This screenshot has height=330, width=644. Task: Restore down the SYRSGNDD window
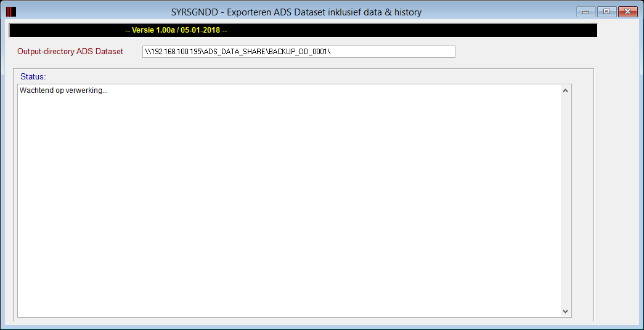pyautogui.click(x=606, y=12)
